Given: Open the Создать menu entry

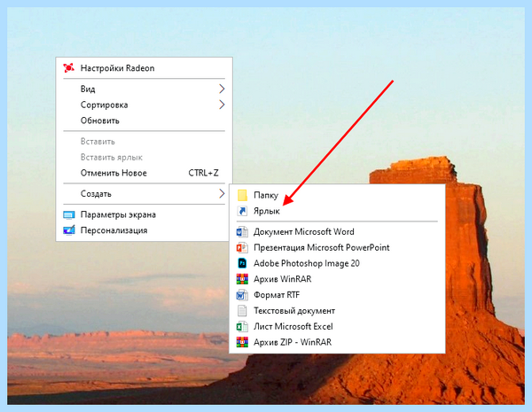Looking at the screenshot, I should [x=145, y=194].
